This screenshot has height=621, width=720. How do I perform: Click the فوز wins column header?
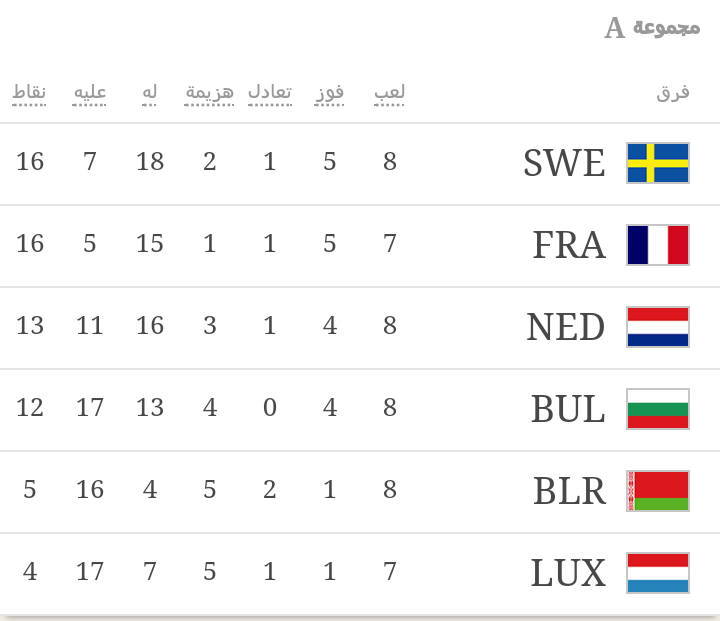pyautogui.click(x=330, y=93)
